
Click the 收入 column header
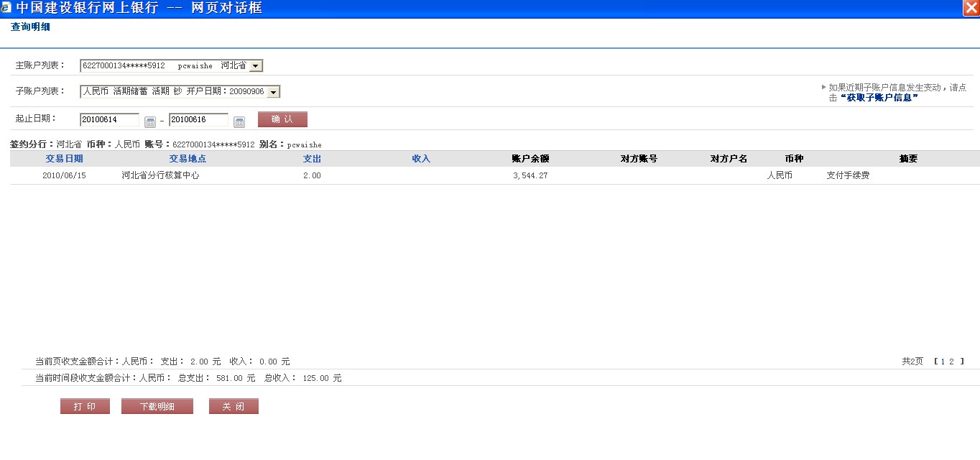pos(421,159)
